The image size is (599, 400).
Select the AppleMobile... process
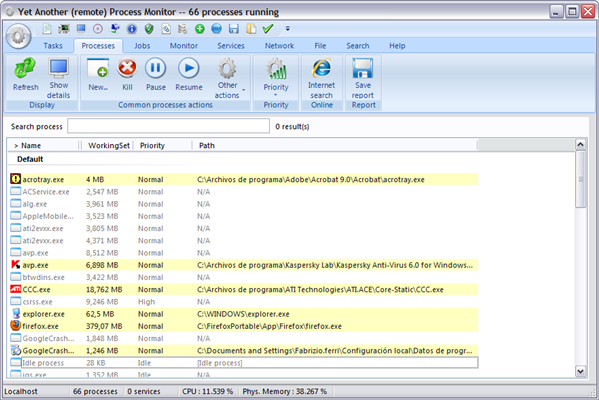pos(243,216)
